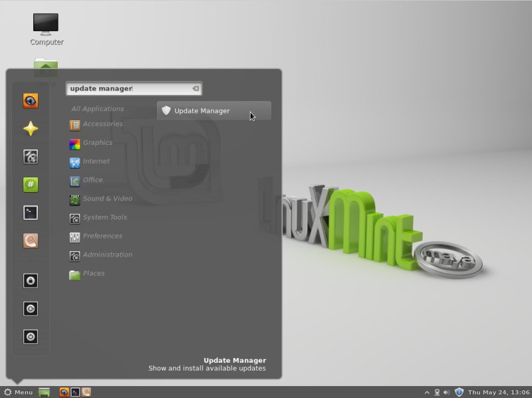
Task: Select the All Applications category
Action: pos(98,109)
